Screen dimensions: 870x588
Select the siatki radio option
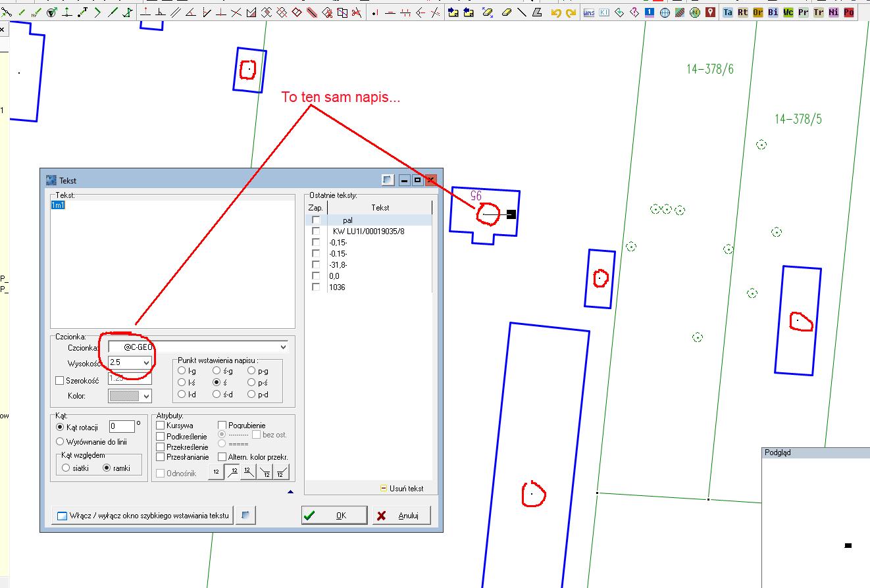tap(66, 468)
